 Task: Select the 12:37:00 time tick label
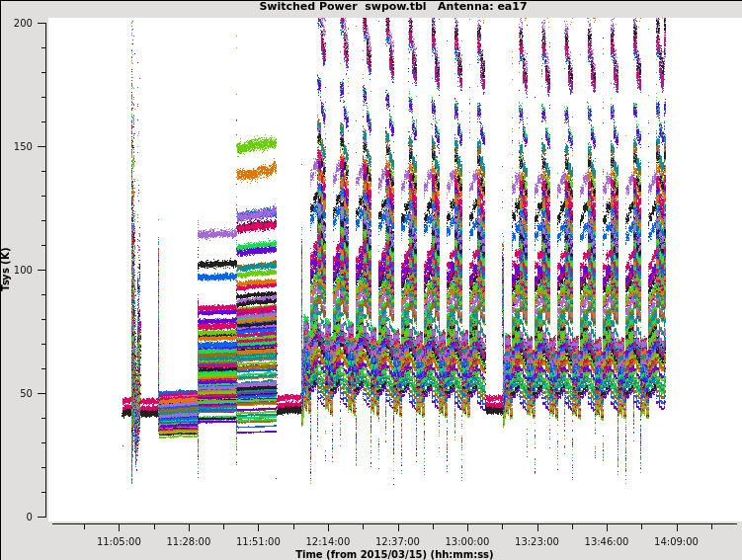397,541
